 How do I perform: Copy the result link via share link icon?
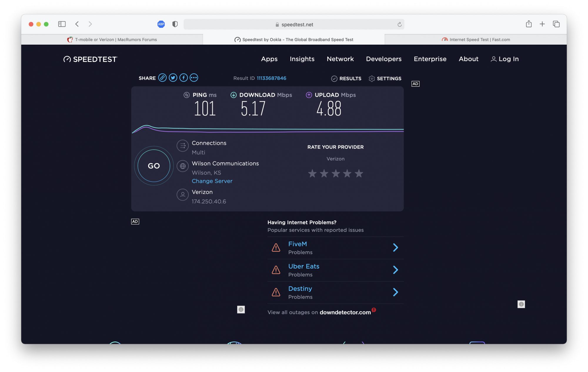[162, 78]
